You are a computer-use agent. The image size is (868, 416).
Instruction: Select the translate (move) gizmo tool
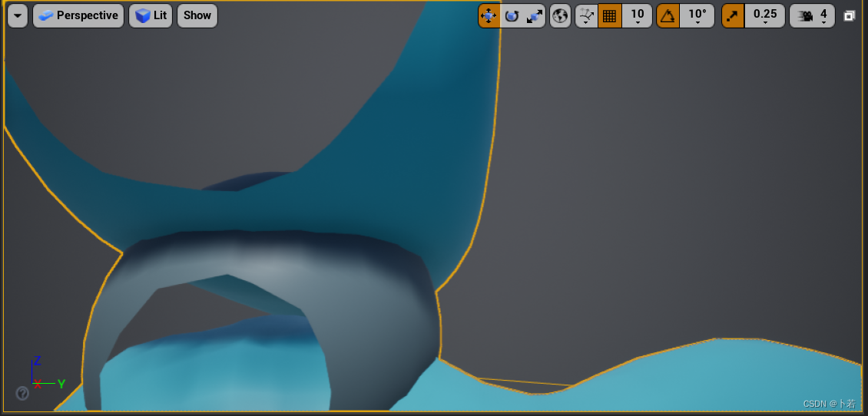point(489,16)
